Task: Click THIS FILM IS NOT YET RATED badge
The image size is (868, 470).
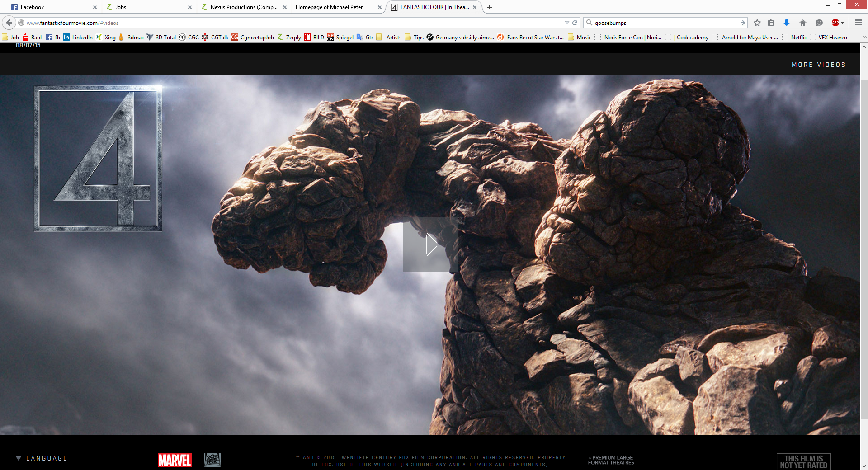Action: click(x=804, y=461)
